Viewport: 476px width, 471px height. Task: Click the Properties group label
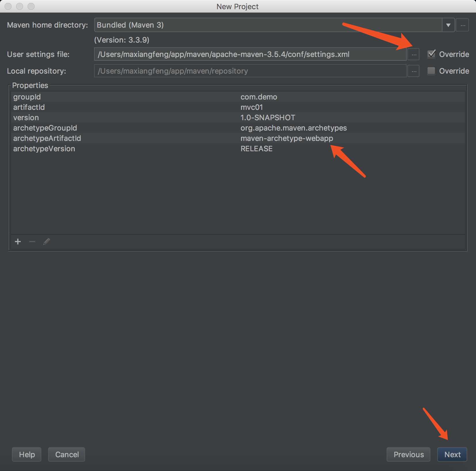(x=30, y=85)
